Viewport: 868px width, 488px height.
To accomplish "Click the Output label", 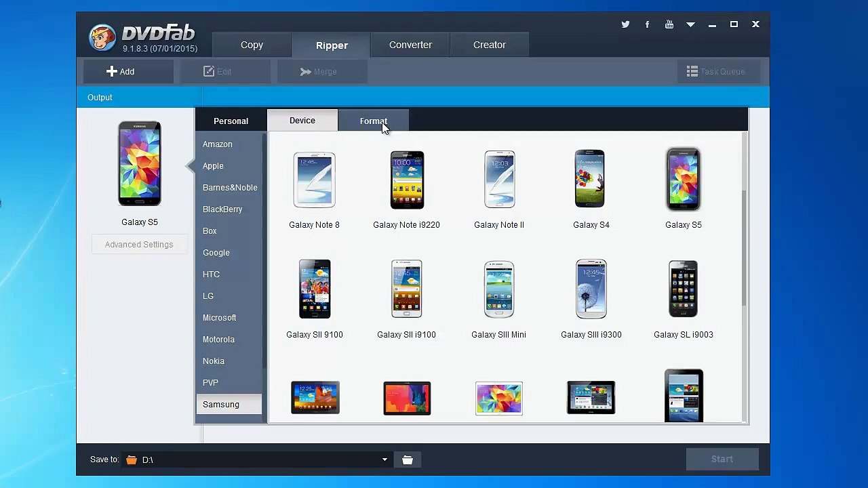I will coord(100,98).
